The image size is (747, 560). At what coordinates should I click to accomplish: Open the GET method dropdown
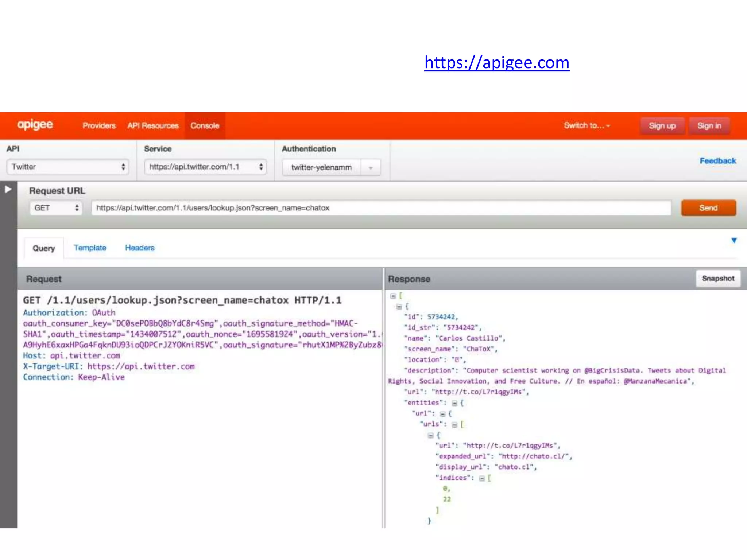click(56, 208)
